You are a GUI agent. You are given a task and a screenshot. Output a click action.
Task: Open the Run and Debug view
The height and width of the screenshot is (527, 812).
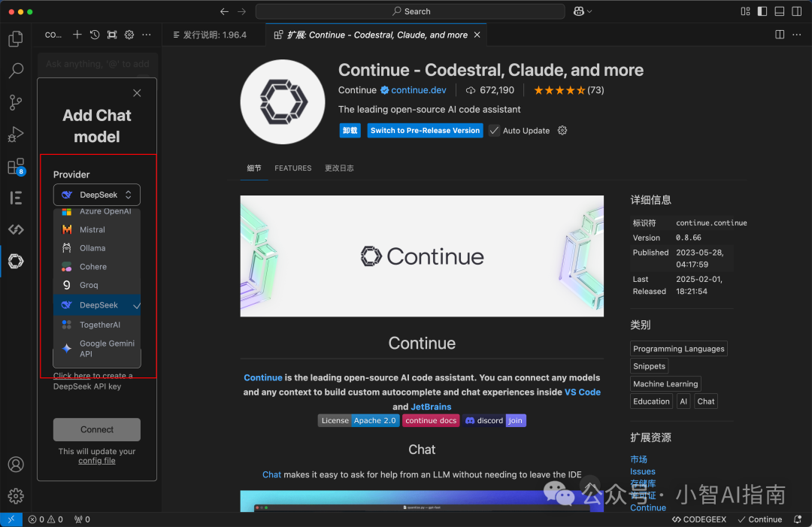point(16,135)
